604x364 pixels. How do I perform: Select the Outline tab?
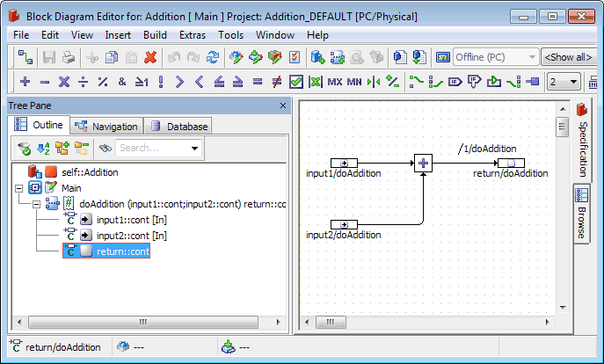click(39, 125)
